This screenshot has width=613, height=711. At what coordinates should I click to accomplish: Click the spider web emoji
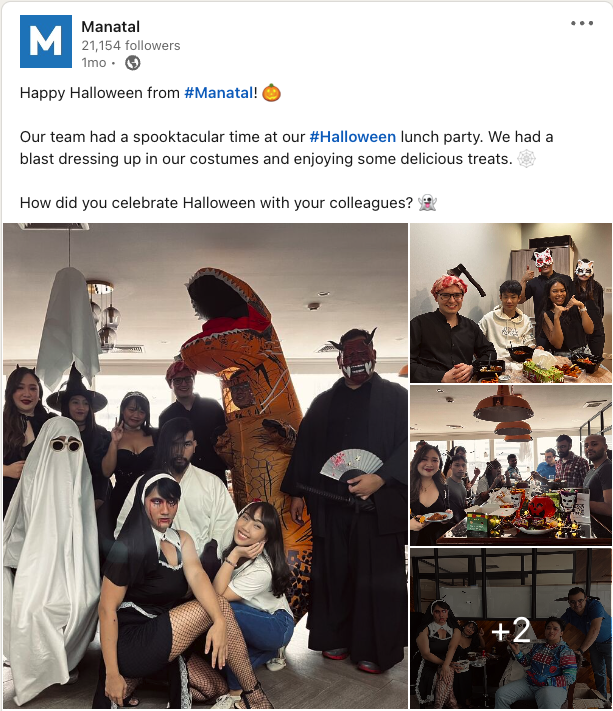coord(526,159)
